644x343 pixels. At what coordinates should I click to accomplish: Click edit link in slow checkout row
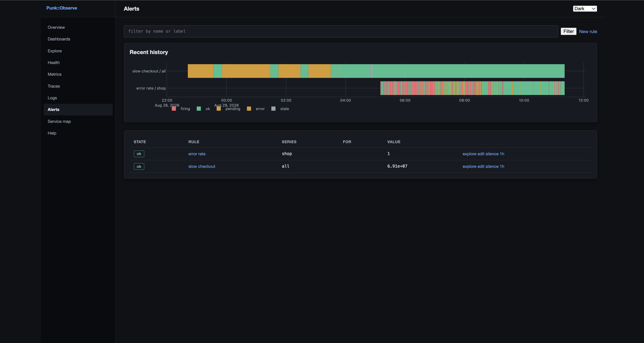tap(481, 166)
